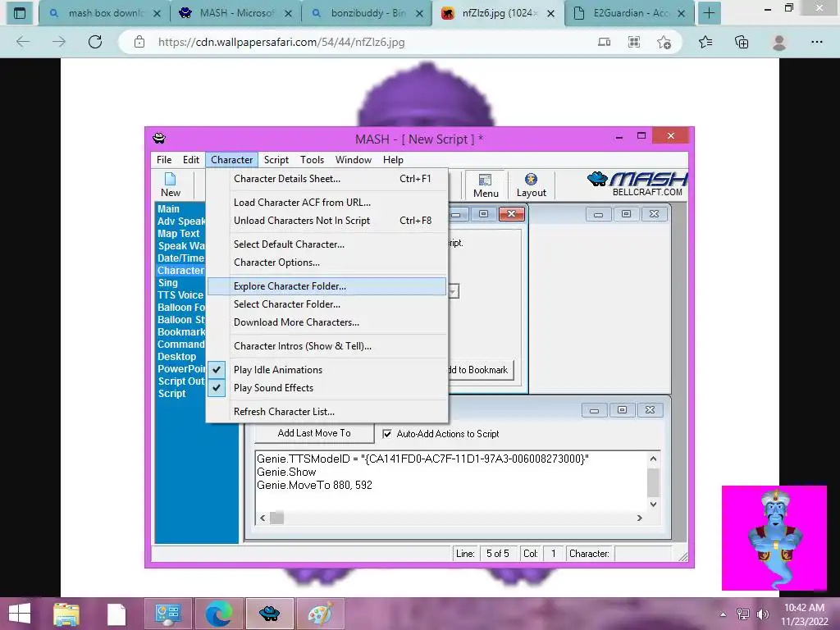
Task: Choose Download More Characters...
Action: click(326, 322)
